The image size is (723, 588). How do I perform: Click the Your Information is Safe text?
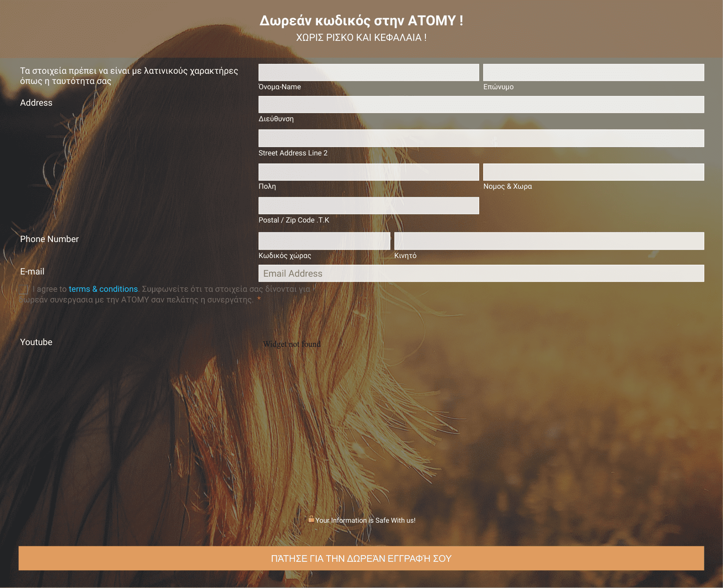pos(365,520)
